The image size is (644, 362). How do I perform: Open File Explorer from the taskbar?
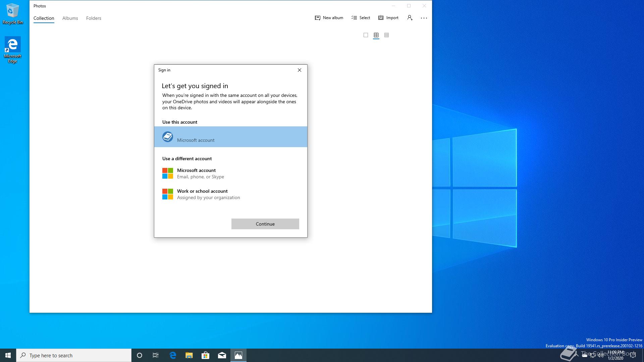point(189,355)
